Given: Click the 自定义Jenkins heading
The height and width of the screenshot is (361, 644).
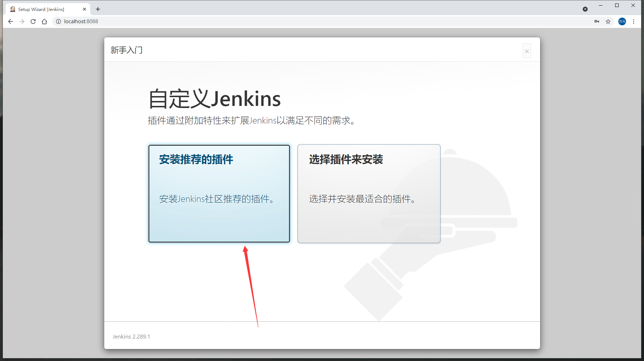Looking at the screenshot, I should (214, 99).
